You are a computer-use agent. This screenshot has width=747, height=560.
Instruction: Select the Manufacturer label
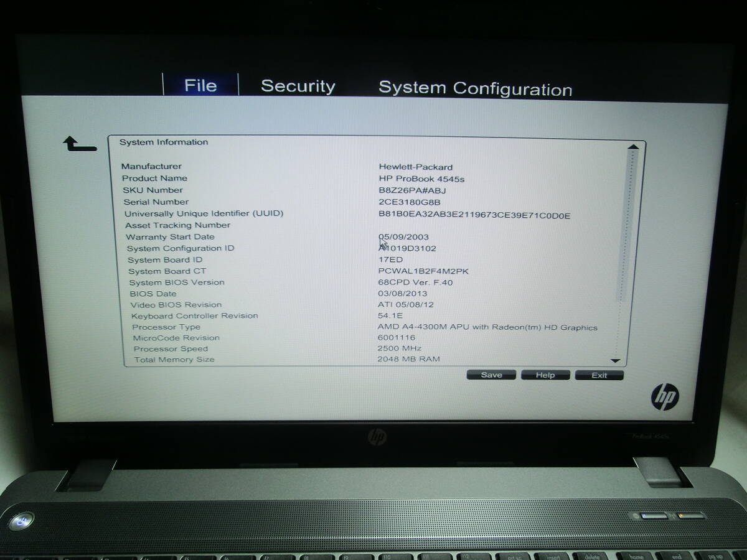(151, 166)
